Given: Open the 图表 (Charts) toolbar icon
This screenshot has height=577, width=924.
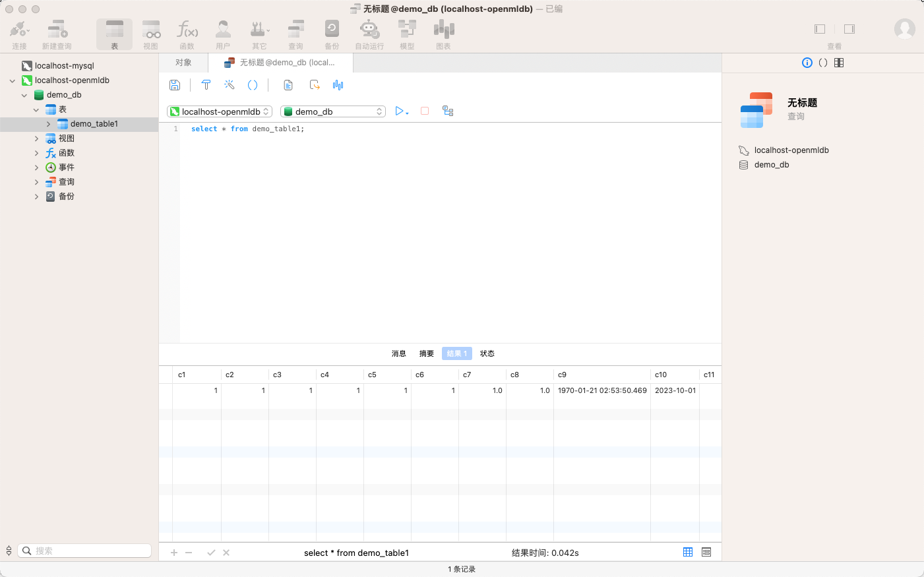Looking at the screenshot, I should click(x=444, y=34).
